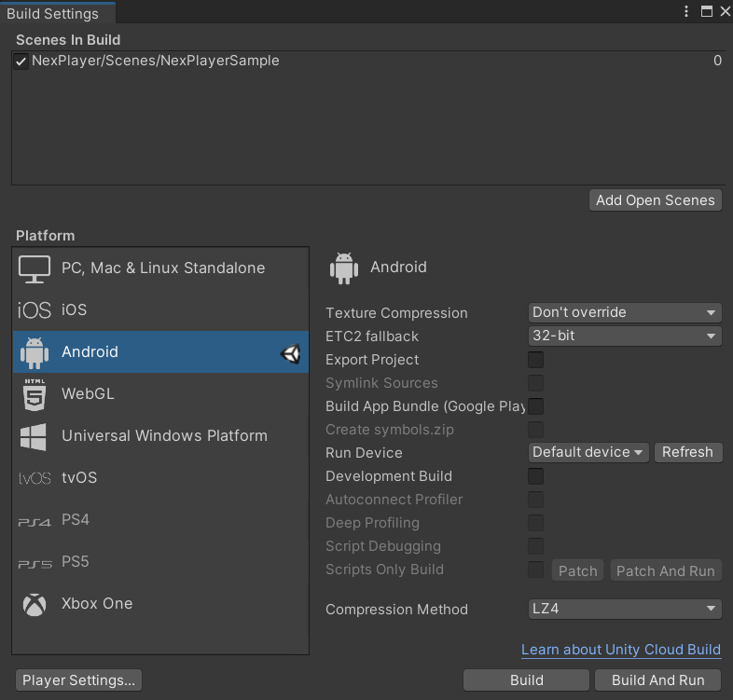
Task: Click the Build And Run button
Action: (x=657, y=680)
